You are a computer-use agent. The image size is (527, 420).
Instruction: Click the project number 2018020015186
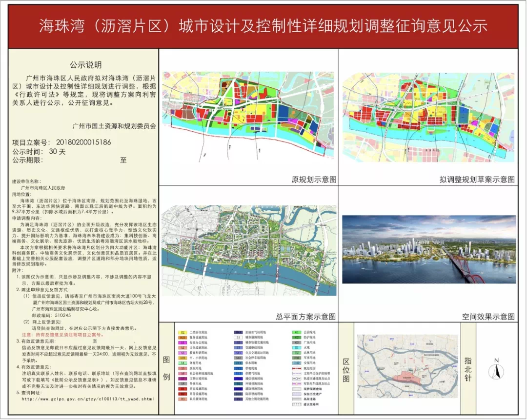(x=83, y=142)
